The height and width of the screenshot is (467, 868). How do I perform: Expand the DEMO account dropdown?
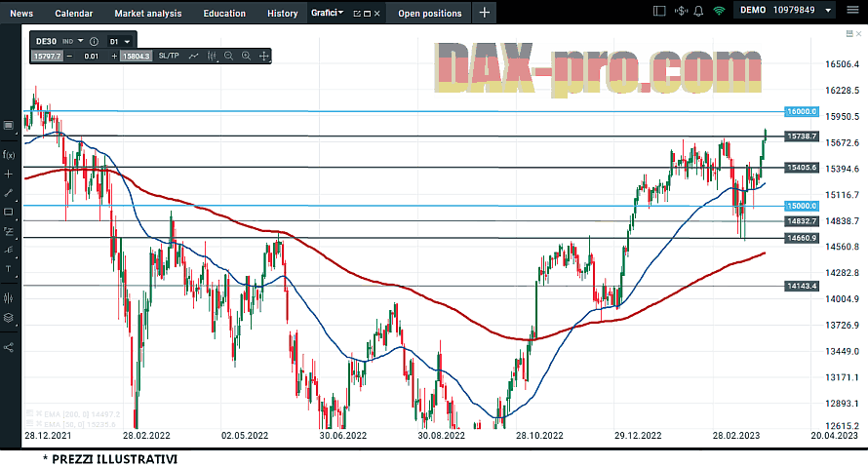coord(828,11)
